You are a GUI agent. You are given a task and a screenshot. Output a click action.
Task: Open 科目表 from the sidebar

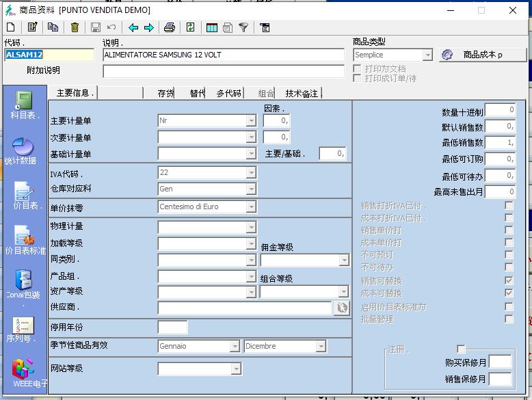[x=25, y=105]
